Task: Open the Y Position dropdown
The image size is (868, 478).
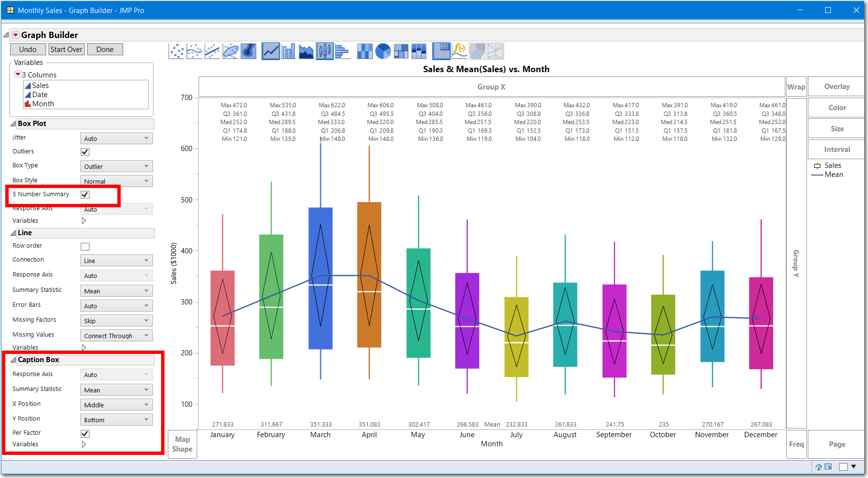Action: 116,420
